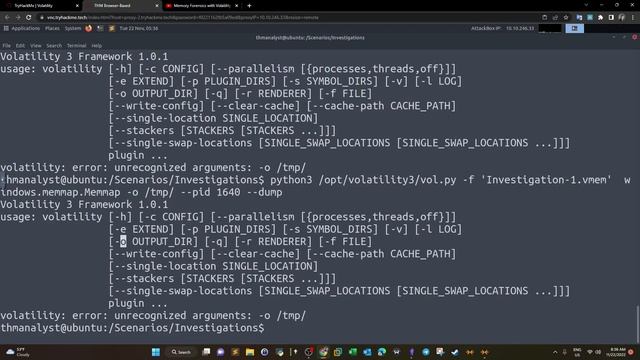Open the network and volume tray
Screen dimensions: 640x360
(x=594, y=352)
